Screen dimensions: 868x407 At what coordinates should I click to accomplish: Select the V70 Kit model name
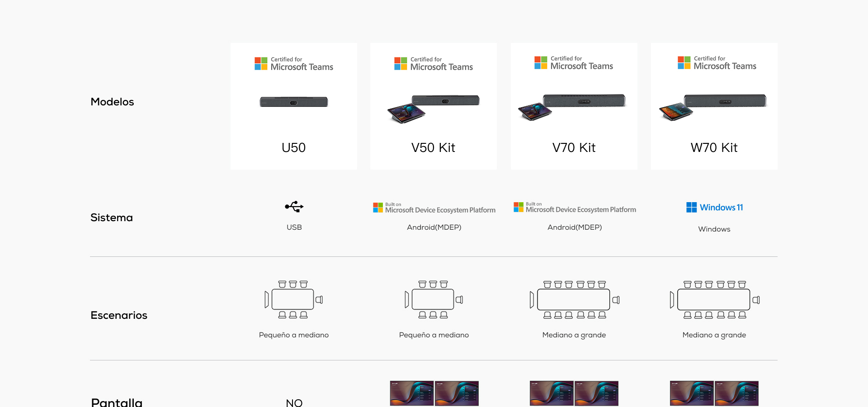574,147
